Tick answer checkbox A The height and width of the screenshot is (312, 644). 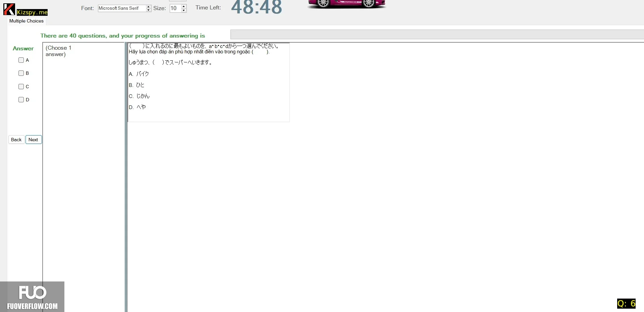[x=21, y=60]
